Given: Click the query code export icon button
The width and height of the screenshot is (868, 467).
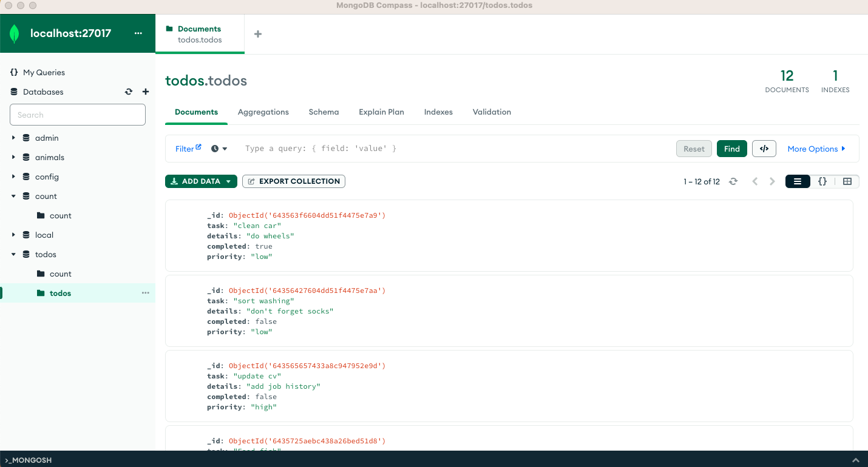Looking at the screenshot, I should click(764, 149).
